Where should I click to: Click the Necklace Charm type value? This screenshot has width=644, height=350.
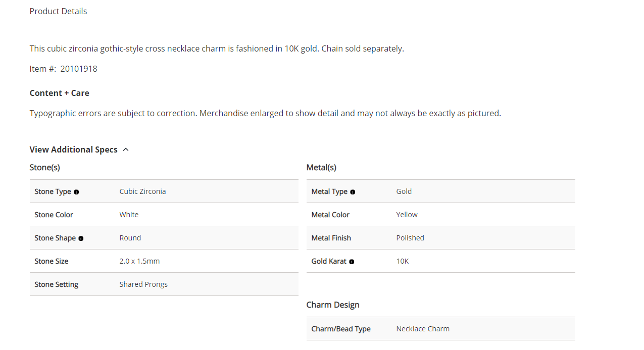[423, 329]
